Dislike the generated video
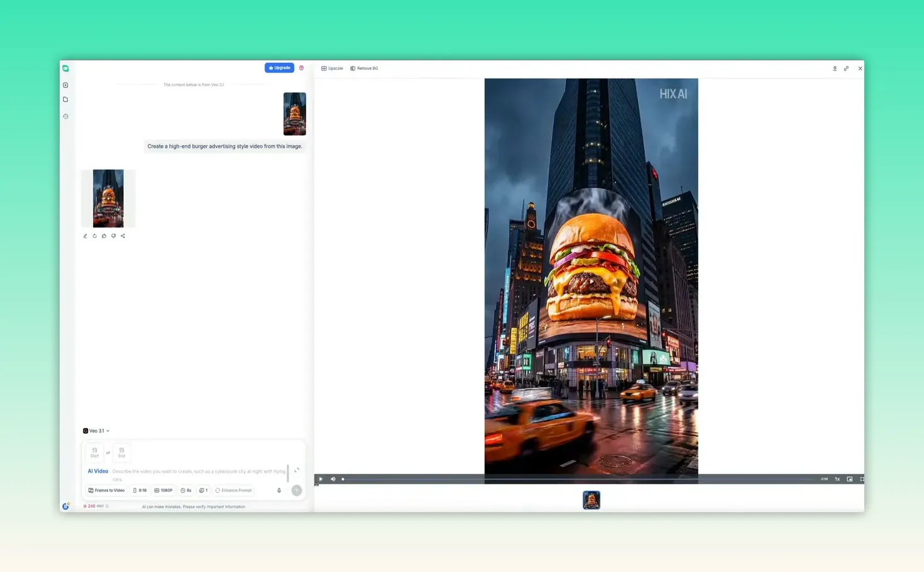This screenshot has width=924, height=572. coord(113,236)
